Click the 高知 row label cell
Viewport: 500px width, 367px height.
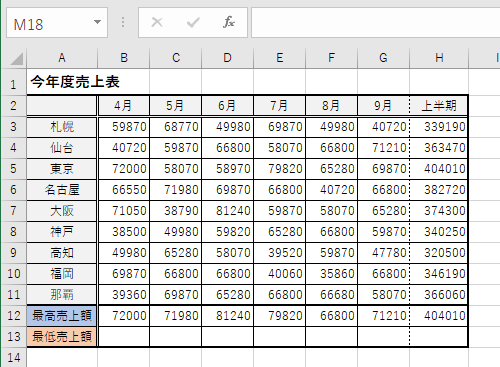(62, 253)
